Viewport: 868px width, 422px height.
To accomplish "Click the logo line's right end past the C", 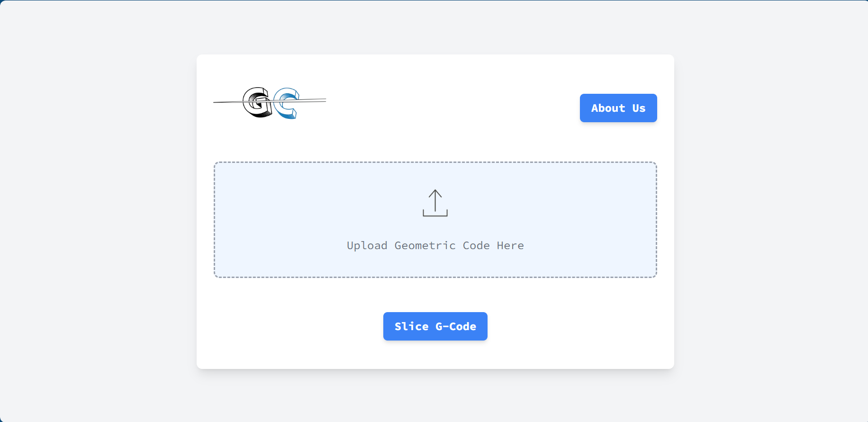I will [x=313, y=100].
